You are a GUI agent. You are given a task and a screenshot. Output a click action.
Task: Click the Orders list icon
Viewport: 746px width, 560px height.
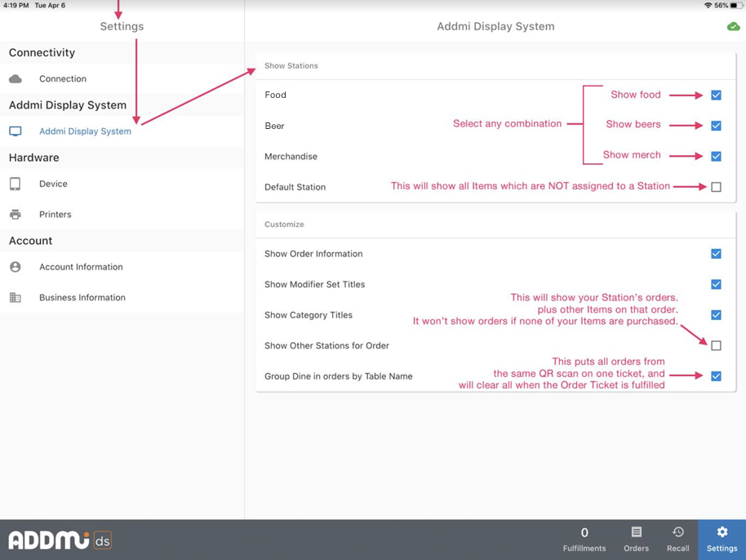(636, 532)
